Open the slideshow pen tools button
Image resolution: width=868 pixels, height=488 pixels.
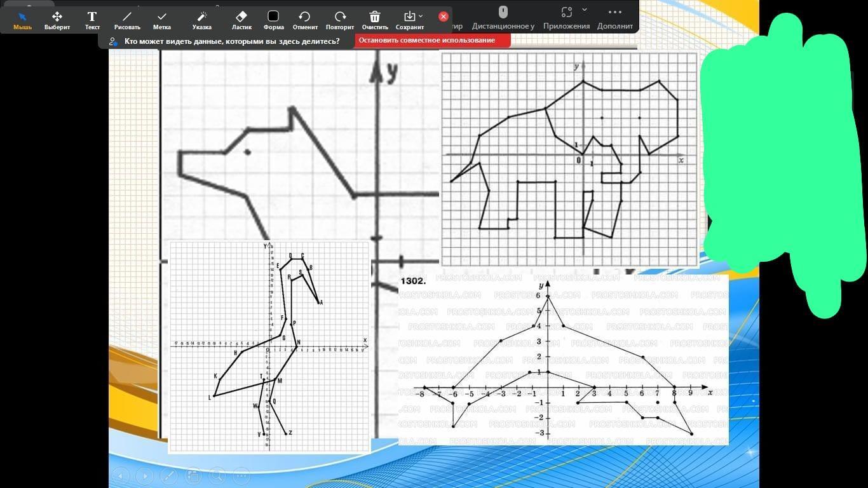[169, 475]
